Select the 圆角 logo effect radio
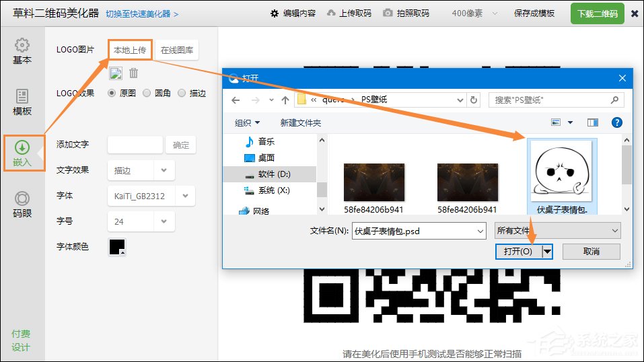Viewport: 644px width, 362px height. [x=147, y=94]
